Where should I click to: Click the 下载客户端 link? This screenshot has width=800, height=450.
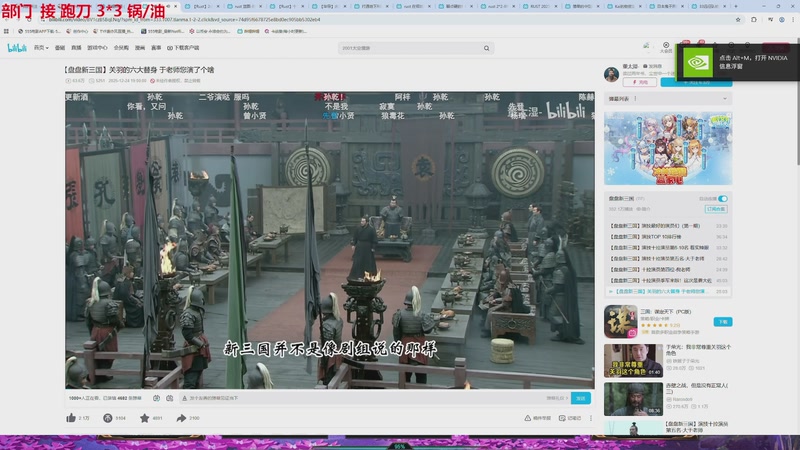coord(183,47)
